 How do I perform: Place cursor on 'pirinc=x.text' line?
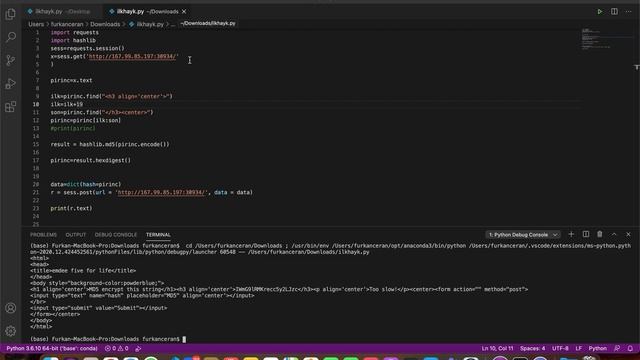(x=71, y=80)
